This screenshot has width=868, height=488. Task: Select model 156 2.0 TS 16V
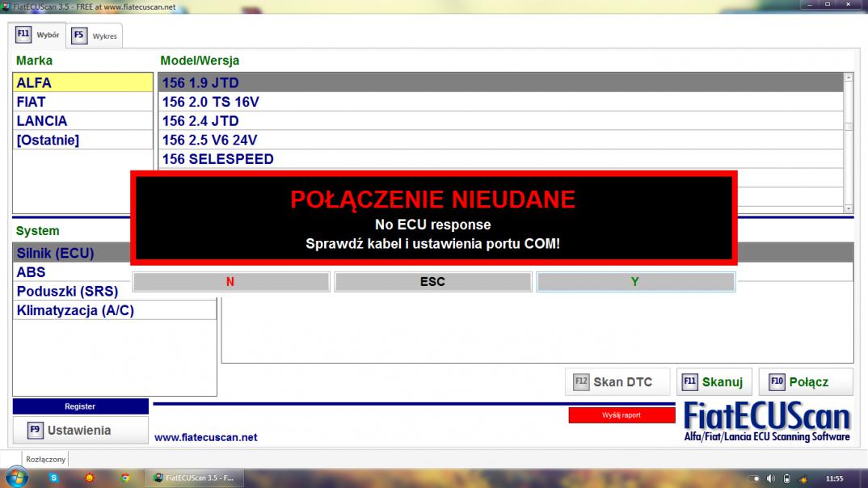[x=501, y=102]
